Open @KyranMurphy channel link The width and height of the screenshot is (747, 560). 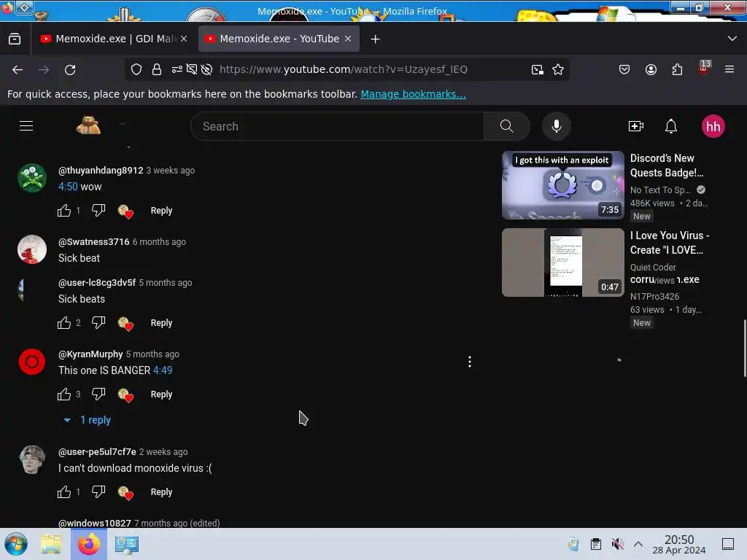click(90, 354)
